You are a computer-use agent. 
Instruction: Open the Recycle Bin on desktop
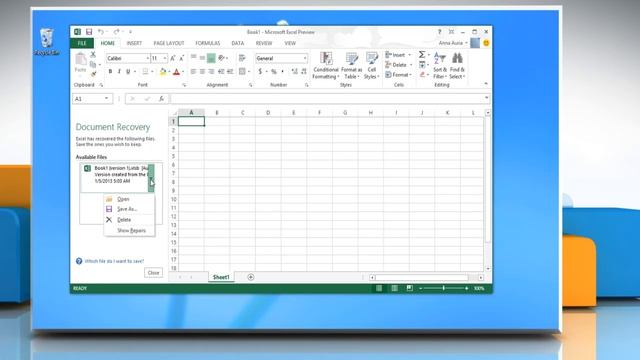pos(47,42)
